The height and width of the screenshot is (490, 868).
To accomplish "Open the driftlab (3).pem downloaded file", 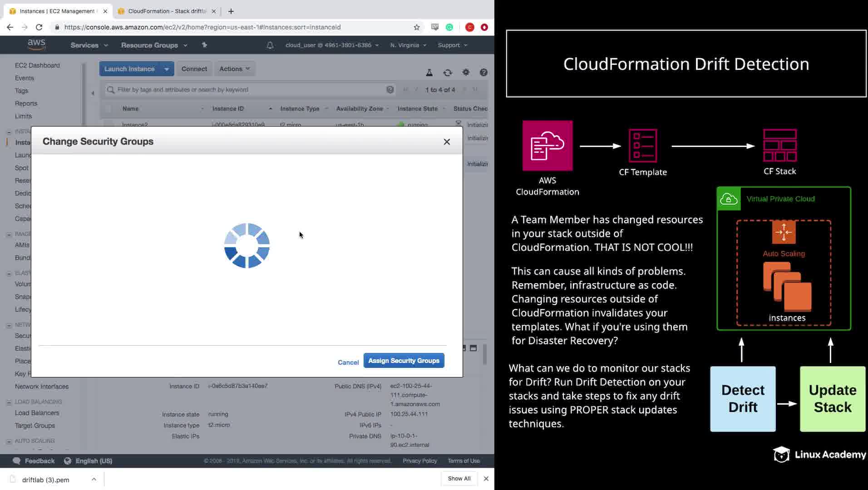I will tap(45, 480).
